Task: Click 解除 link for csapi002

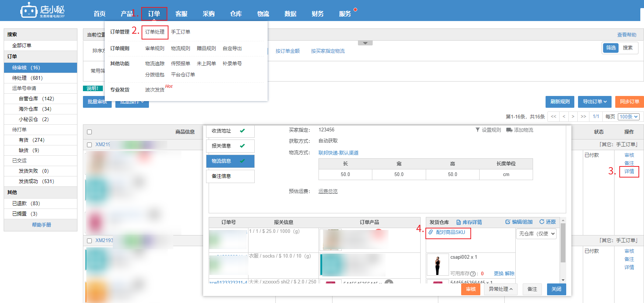Action: coord(510,273)
